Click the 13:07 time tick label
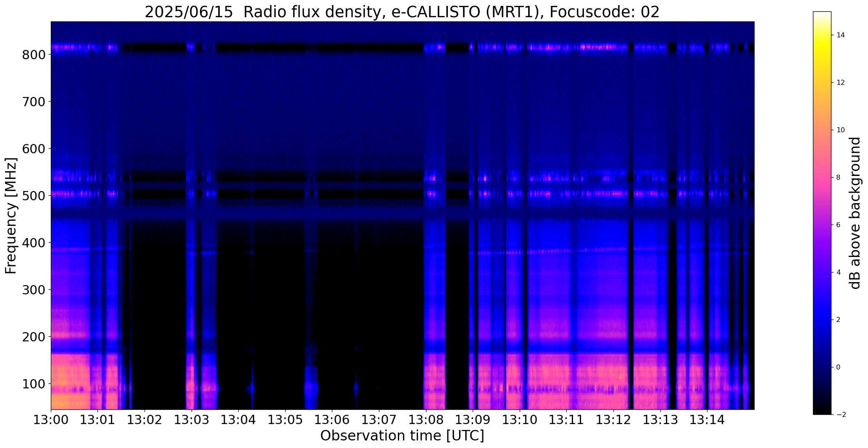This screenshot has width=868, height=448. coord(379,420)
